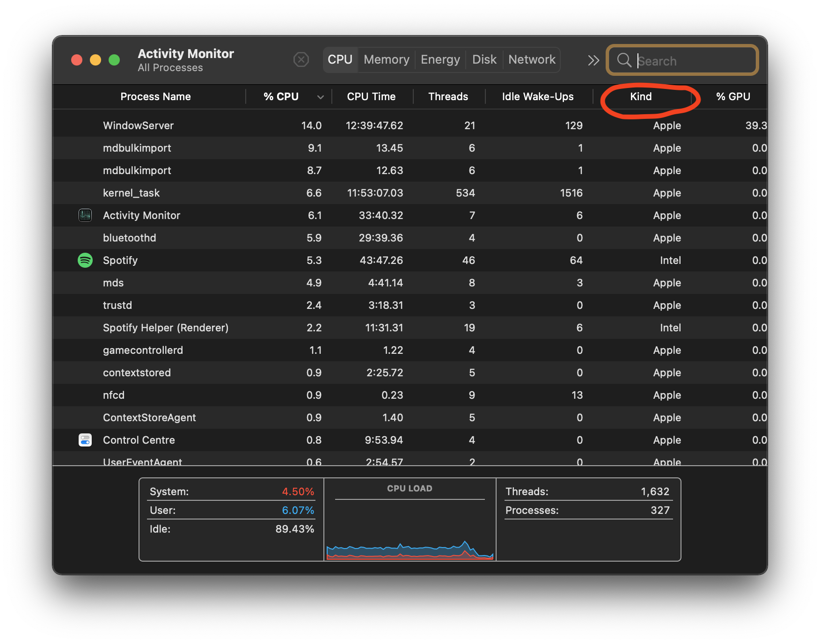820x644 pixels.
Task: Switch to the CPU tab
Action: 340,60
